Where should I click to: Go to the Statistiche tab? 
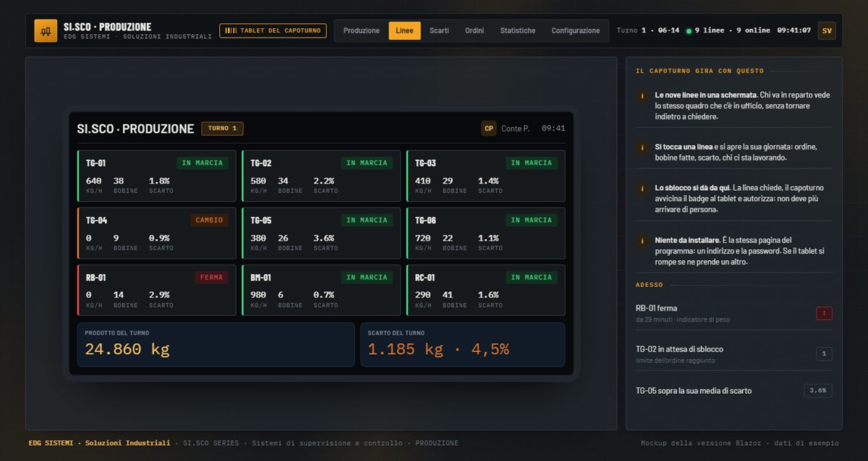(518, 30)
